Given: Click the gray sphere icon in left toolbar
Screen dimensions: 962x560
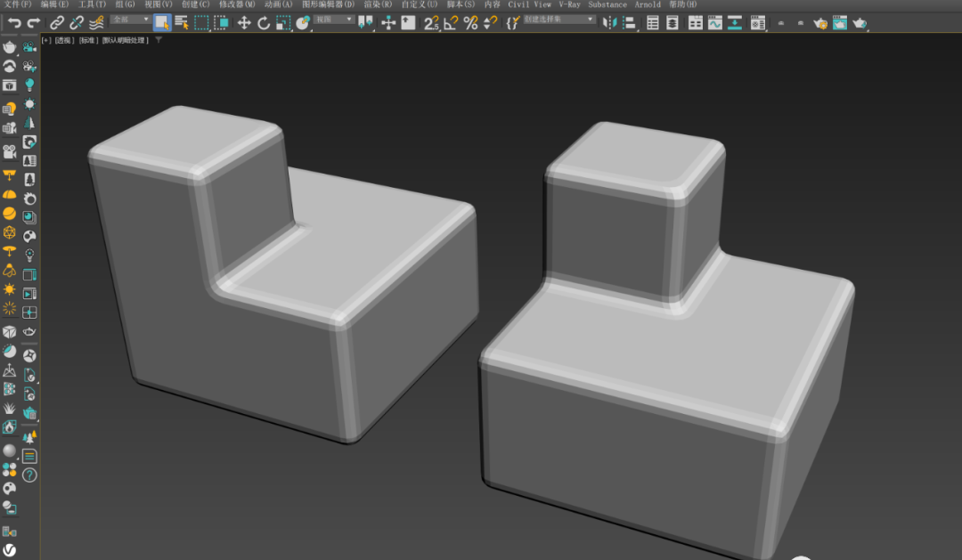Looking at the screenshot, I should pos(9,450).
